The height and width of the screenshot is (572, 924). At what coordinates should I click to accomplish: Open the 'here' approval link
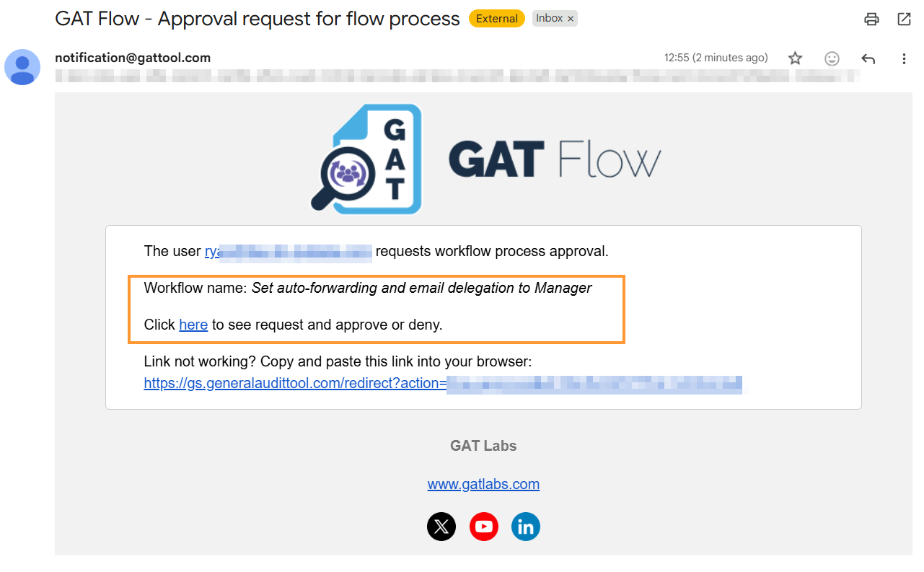[193, 325]
